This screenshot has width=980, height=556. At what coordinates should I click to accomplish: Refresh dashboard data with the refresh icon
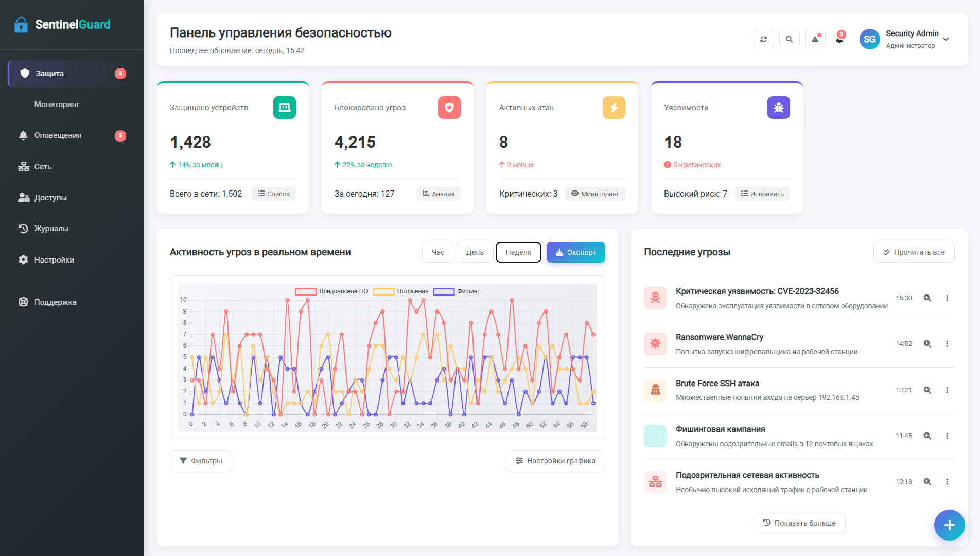click(x=764, y=39)
